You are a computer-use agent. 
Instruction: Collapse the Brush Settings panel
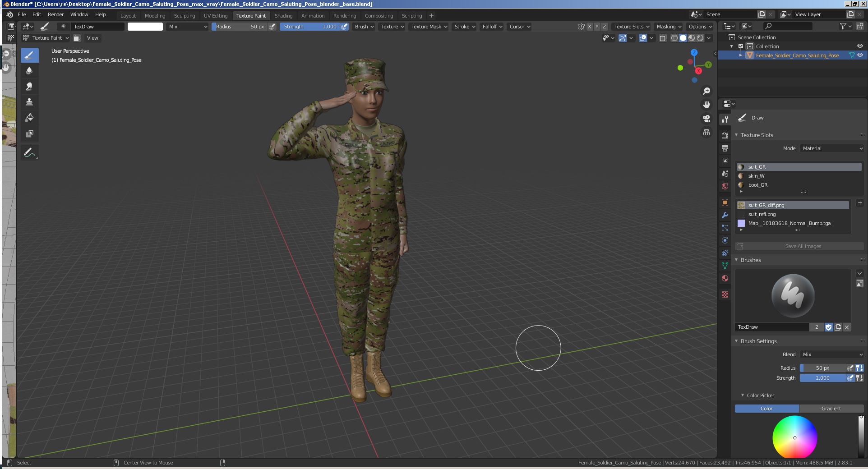click(x=736, y=341)
